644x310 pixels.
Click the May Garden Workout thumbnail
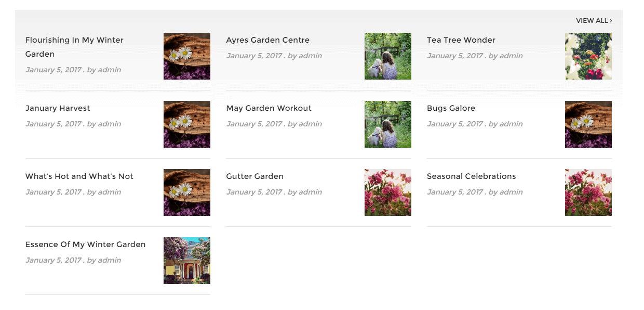click(x=388, y=124)
